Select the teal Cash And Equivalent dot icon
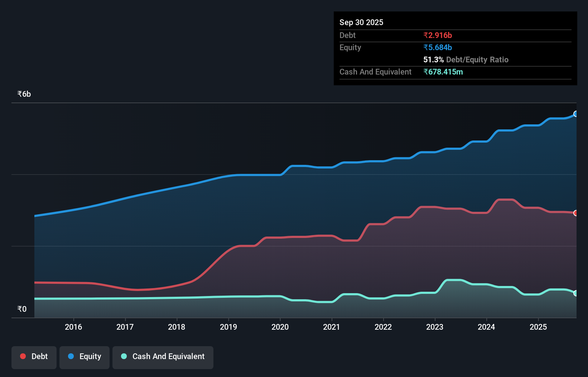Viewport: 588px width, 377px height. pos(123,356)
